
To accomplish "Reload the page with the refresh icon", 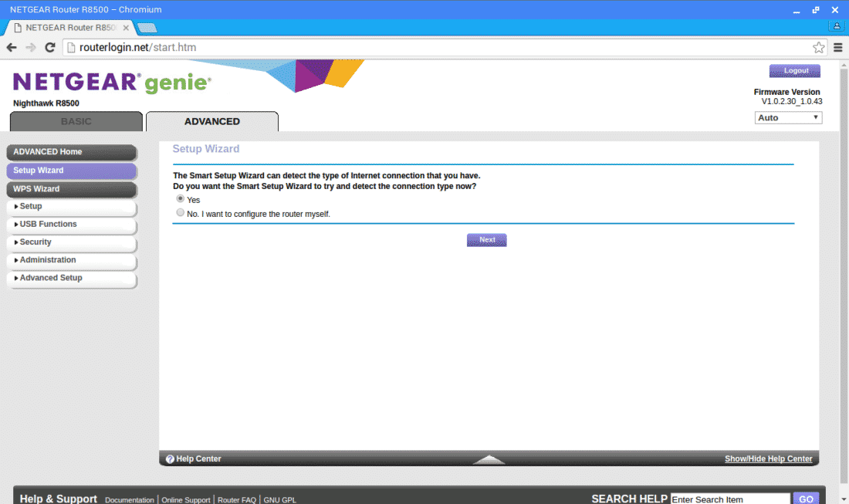I will 50,48.
